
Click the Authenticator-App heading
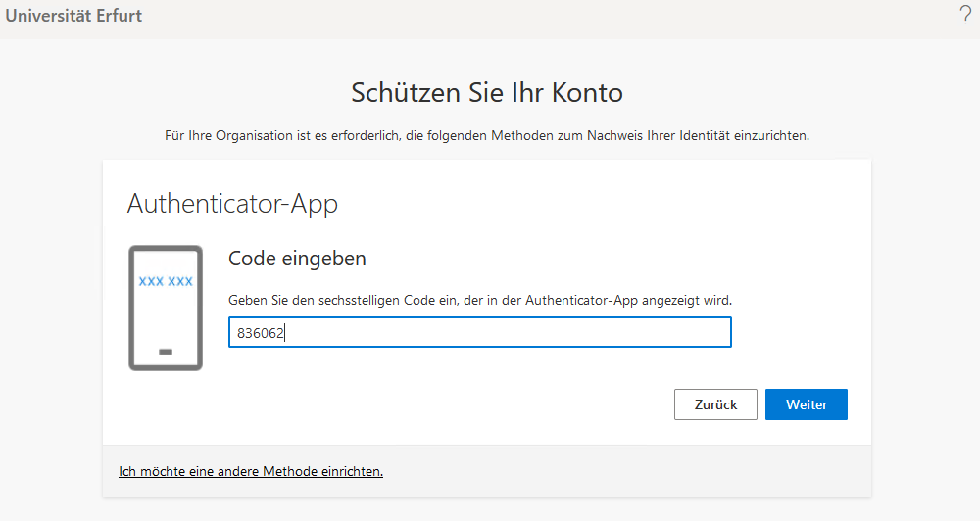pos(232,204)
